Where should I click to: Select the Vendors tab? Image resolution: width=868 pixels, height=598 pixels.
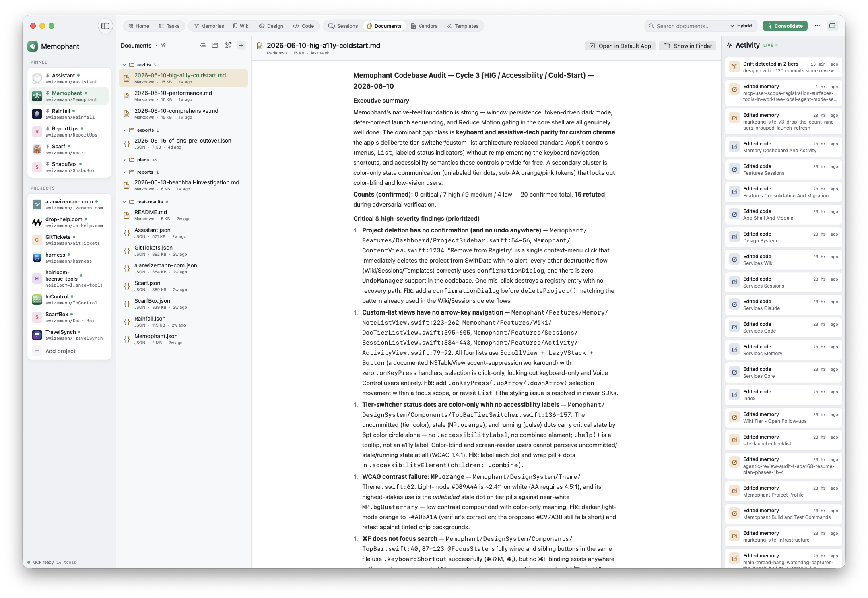pos(424,26)
